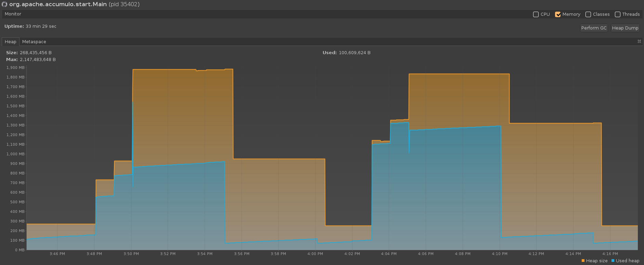Image resolution: width=644 pixels, height=265 pixels.
Task: Click the blue Used heap legend swatch
Action: point(613,261)
